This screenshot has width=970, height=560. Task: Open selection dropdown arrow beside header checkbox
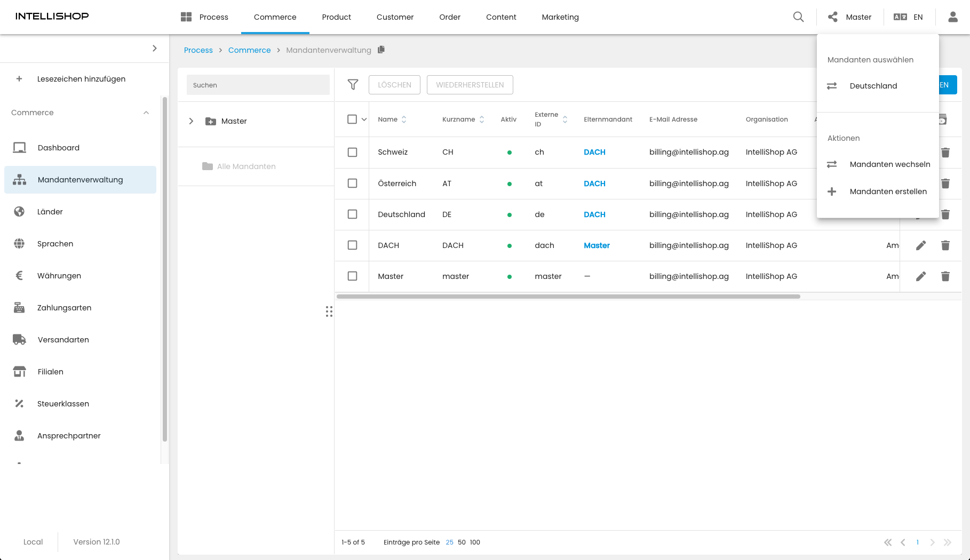(364, 119)
